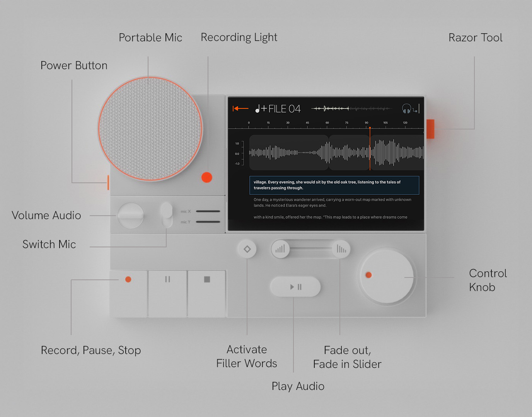Hit the record key with orange dot
Screen dimensions: 532x417
click(128, 294)
